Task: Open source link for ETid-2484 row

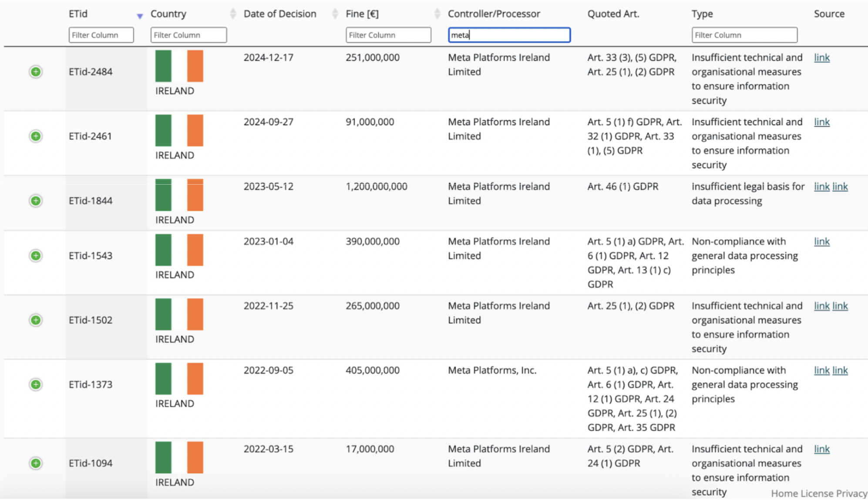Action: pos(821,57)
